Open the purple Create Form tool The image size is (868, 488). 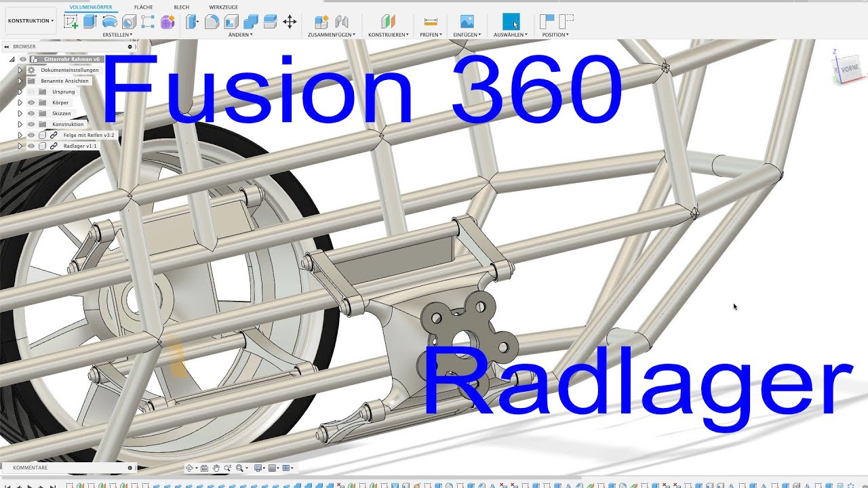tap(167, 22)
